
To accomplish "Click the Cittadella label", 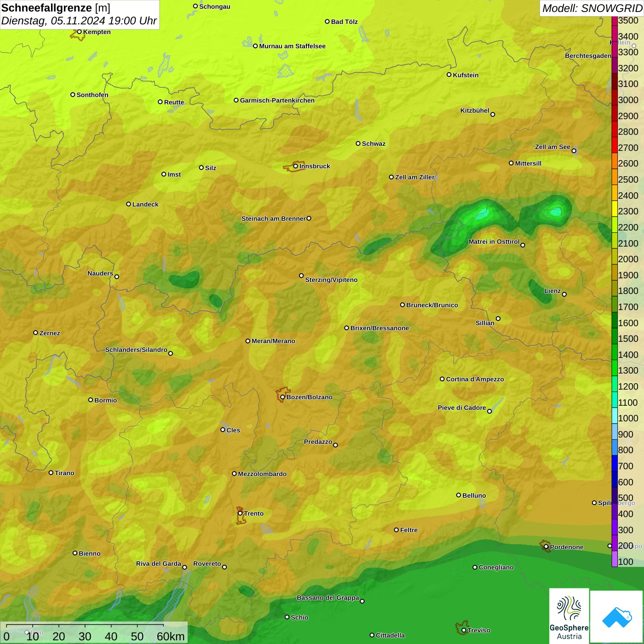I will click(x=390, y=635).
